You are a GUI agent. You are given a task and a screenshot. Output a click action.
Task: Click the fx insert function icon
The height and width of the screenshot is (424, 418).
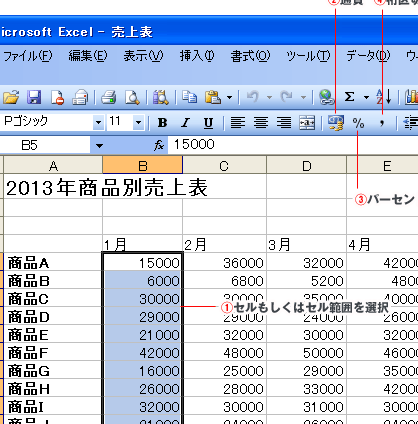[x=159, y=145]
